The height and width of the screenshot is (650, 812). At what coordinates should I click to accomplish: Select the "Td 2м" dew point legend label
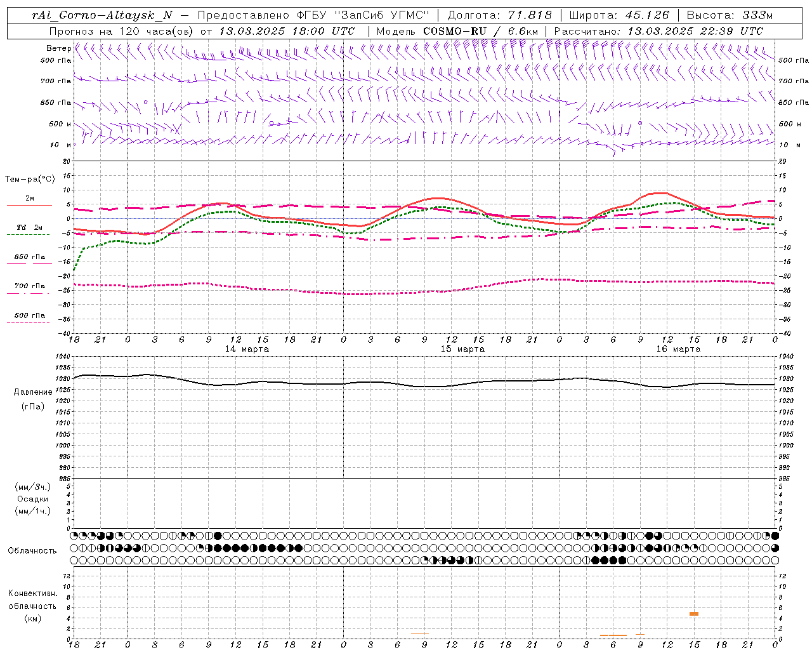click(30, 227)
